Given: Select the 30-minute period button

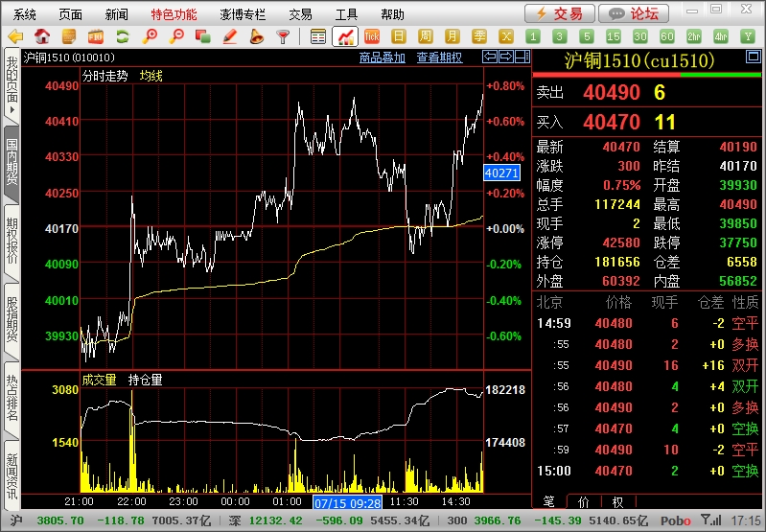Looking at the screenshot, I should [x=640, y=36].
